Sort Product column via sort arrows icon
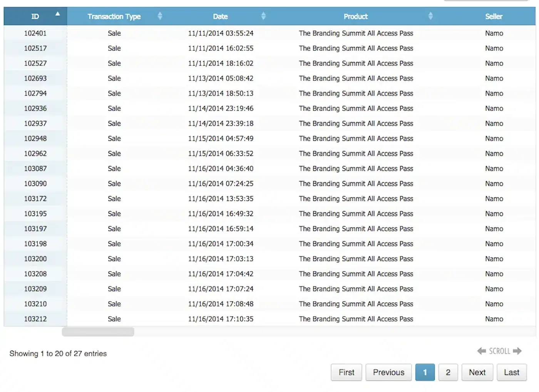539x392 pixels. pos(430,16)
